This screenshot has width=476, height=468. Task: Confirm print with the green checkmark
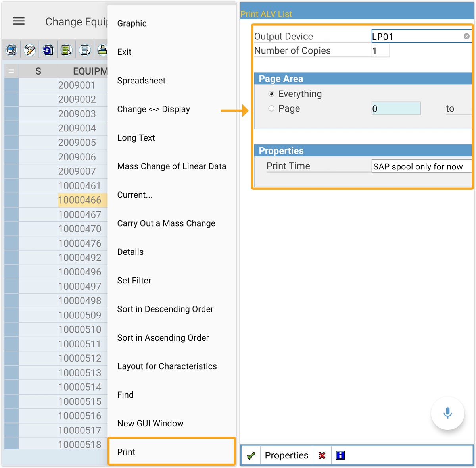coord(251,456)
